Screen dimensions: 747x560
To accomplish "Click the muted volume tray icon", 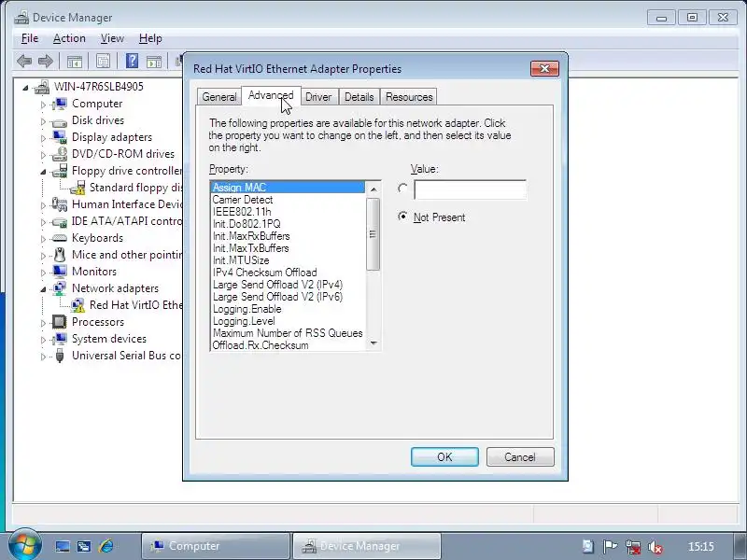I will 655,547.
